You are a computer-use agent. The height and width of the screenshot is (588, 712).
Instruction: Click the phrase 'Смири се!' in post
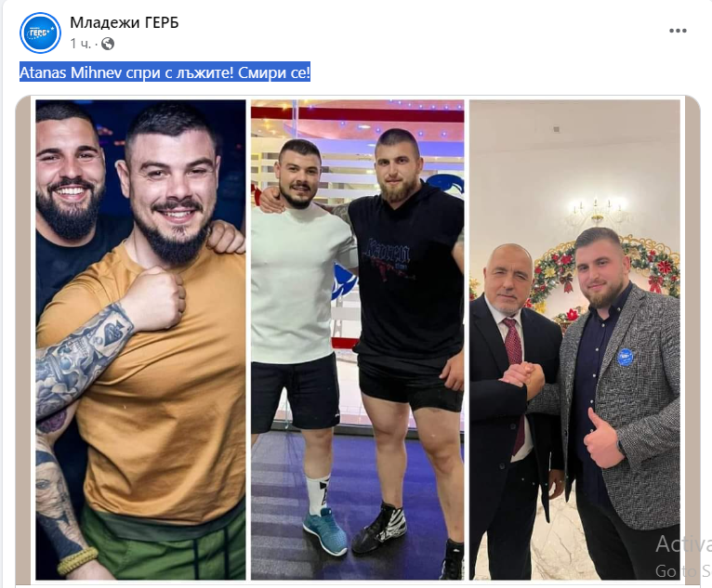point(274,72)
